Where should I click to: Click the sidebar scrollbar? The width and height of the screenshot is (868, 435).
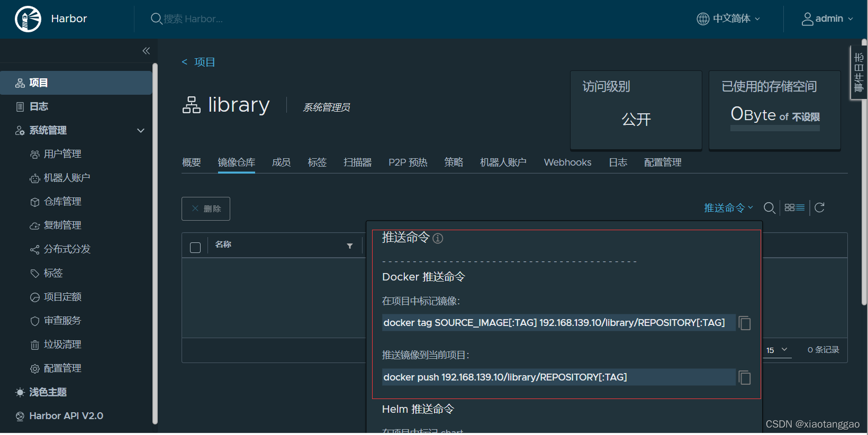click(x=155, y=243)
